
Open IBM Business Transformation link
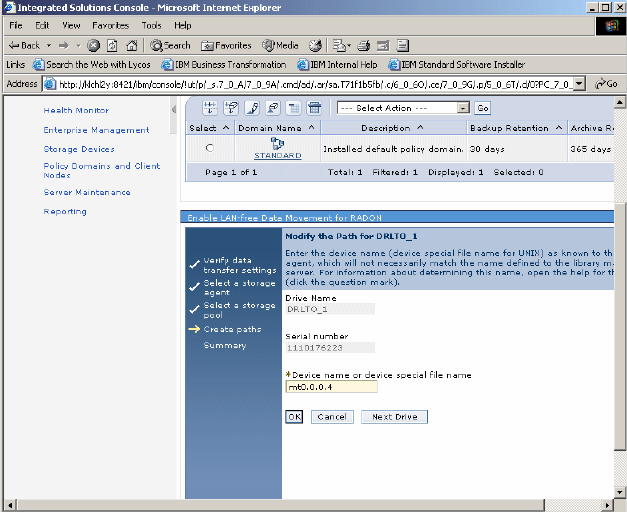tap(224, 65)
